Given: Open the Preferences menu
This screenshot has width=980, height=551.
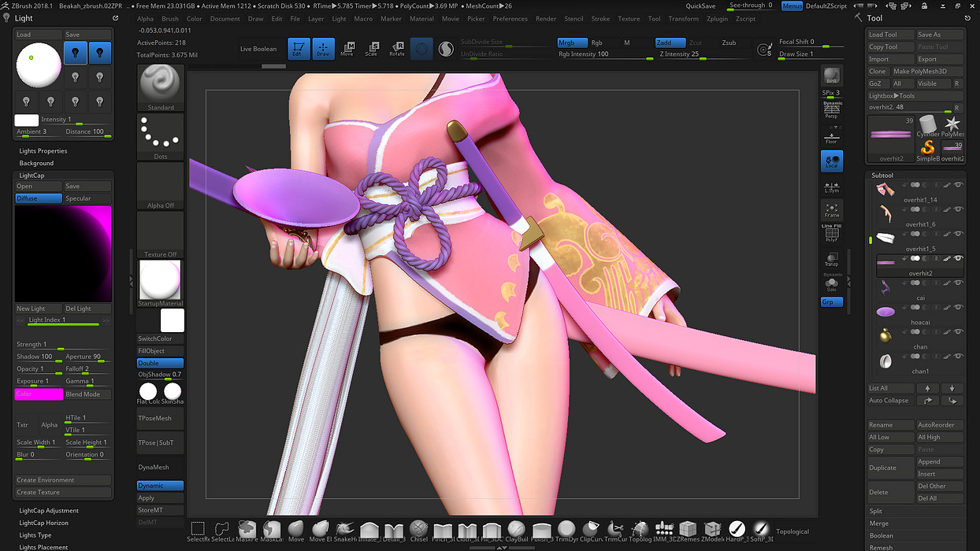Looking at the screenshot, I should point(510,19).
